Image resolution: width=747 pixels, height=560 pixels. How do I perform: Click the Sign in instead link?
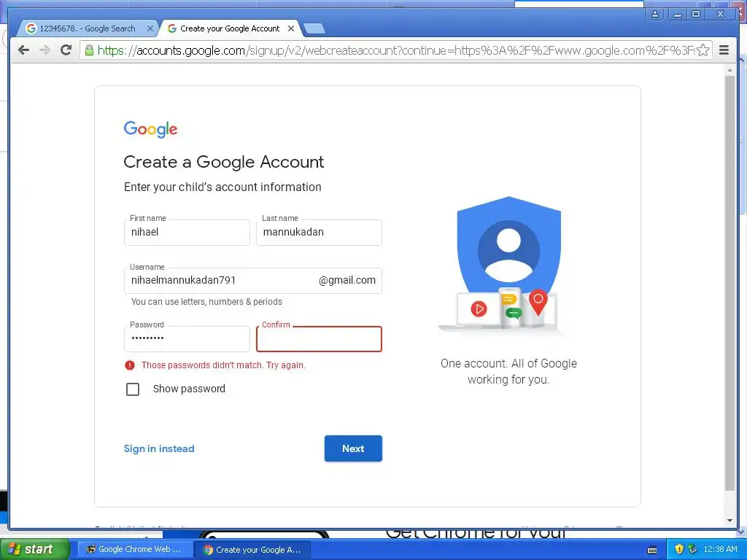[159, 448]
